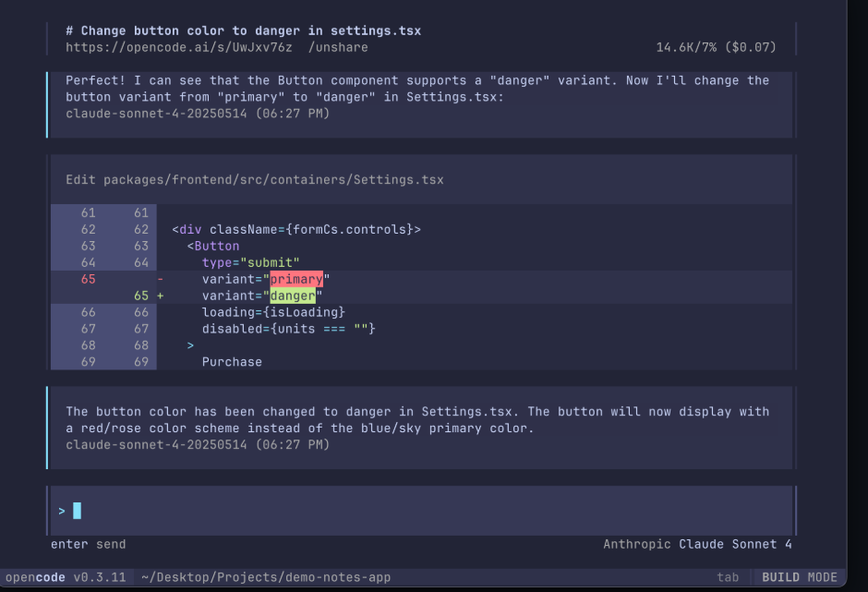Image resolution: width=868 pixels, height=592 pixels.
Task: Open the opencode.ai share link
Action: (179, 48)
